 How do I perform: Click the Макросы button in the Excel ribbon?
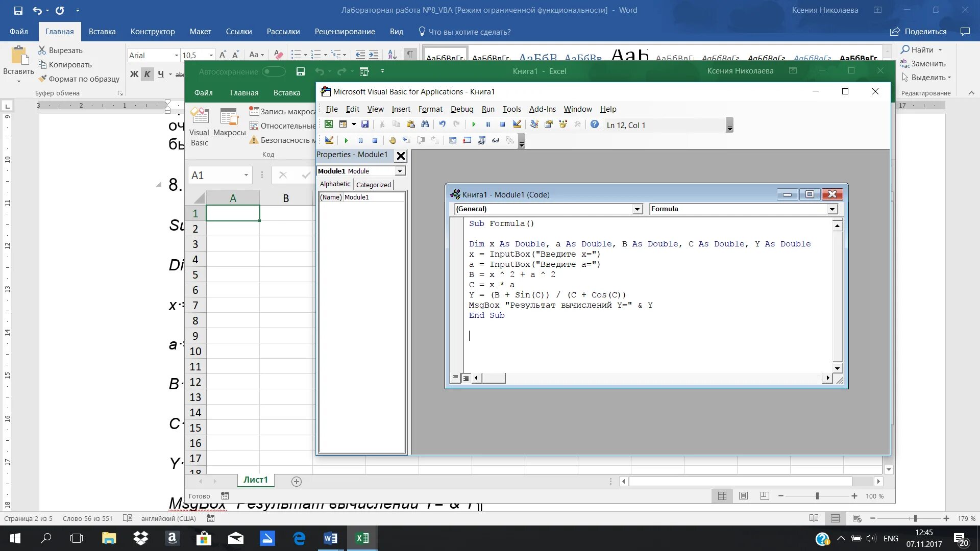[x=229, y=122]
